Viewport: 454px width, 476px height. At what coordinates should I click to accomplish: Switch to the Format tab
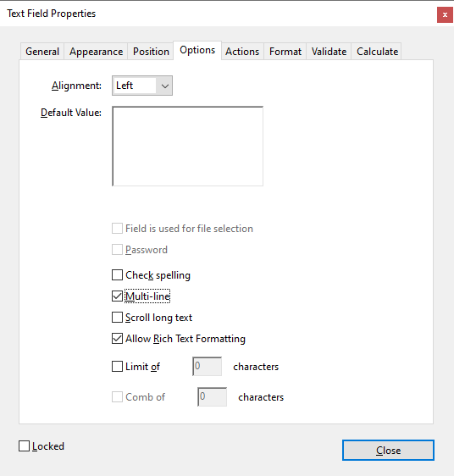click(x=285, y=52)
